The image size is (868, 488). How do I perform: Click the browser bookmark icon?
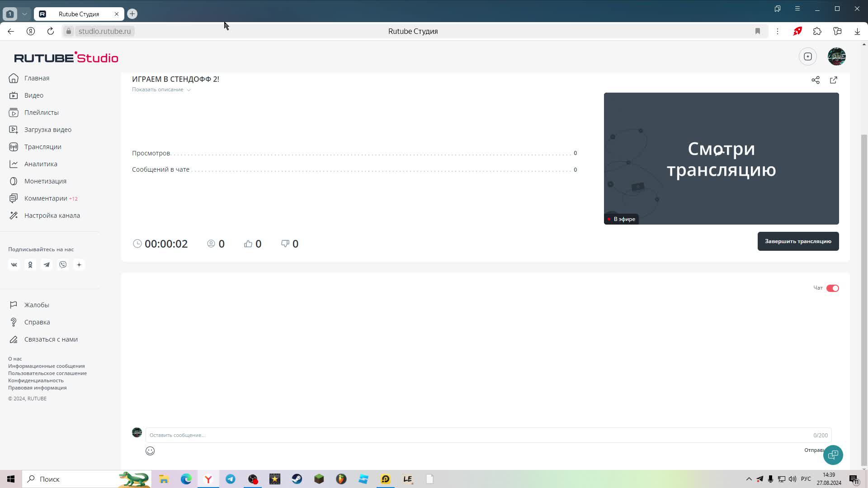tap(758, 31)
